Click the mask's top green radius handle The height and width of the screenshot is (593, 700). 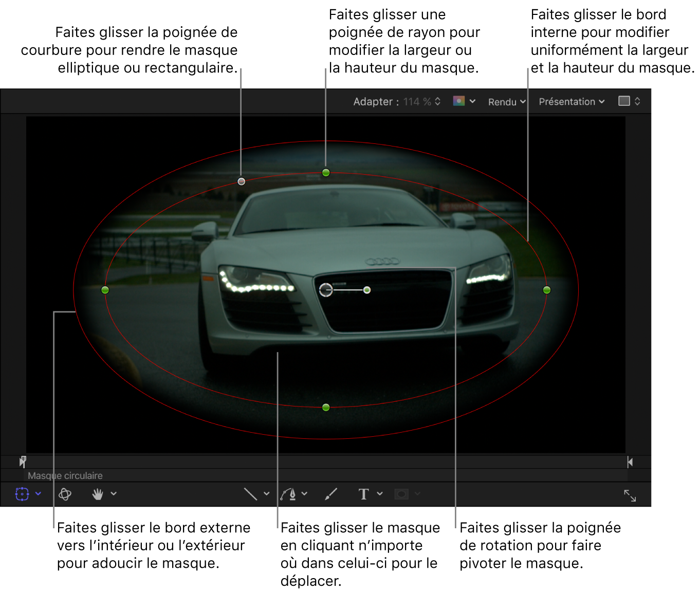[x=326, y=173]
